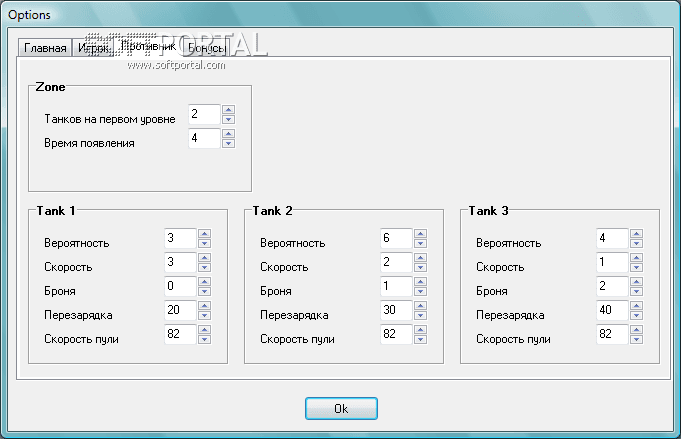Decrease Tank 2 Броня value
Viewport: 681px width, 439px height.
tap(420, 291)
